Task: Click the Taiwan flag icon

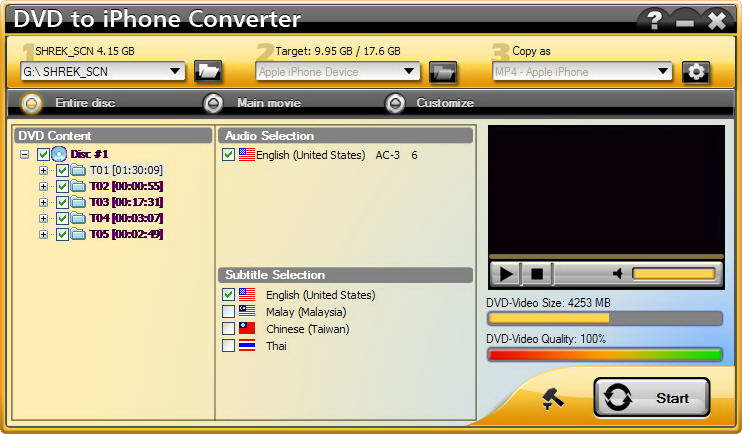Action: [x=247, y=328]
